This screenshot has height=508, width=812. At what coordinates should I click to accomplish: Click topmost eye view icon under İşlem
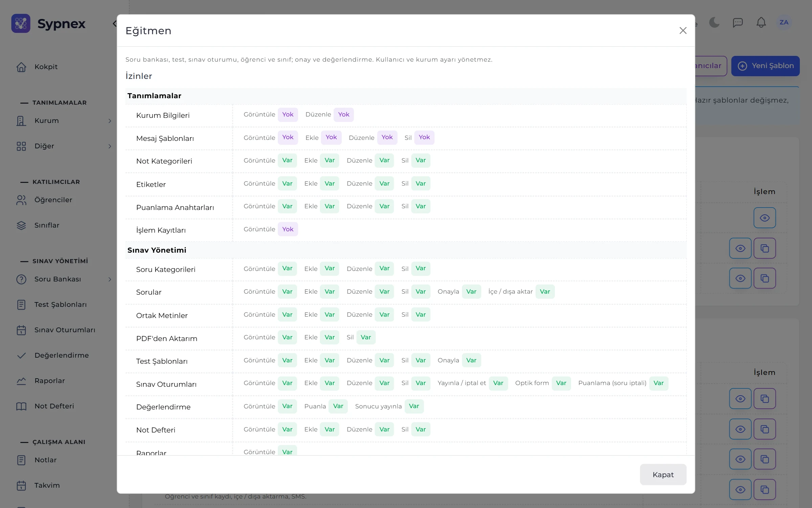[765, 218]
